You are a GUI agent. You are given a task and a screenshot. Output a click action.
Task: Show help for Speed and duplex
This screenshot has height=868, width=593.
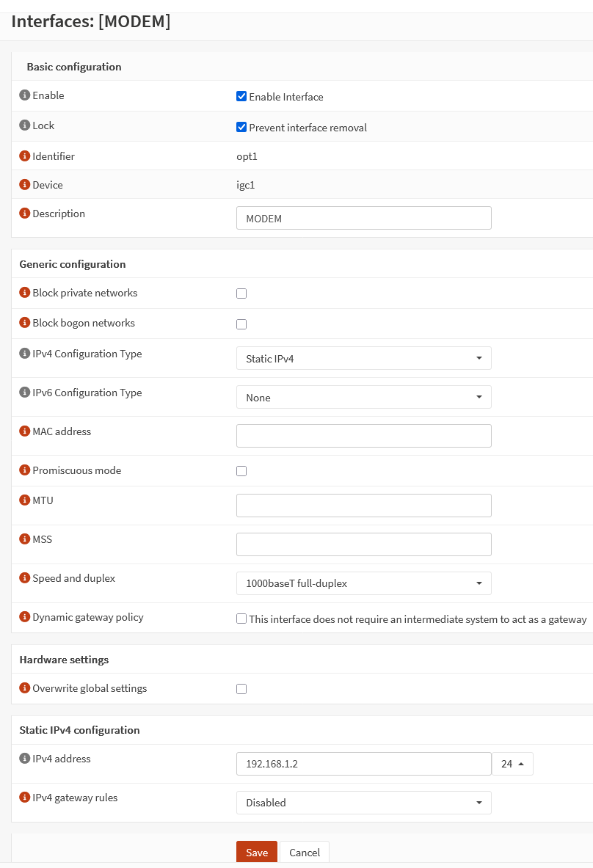click(24, 578)
